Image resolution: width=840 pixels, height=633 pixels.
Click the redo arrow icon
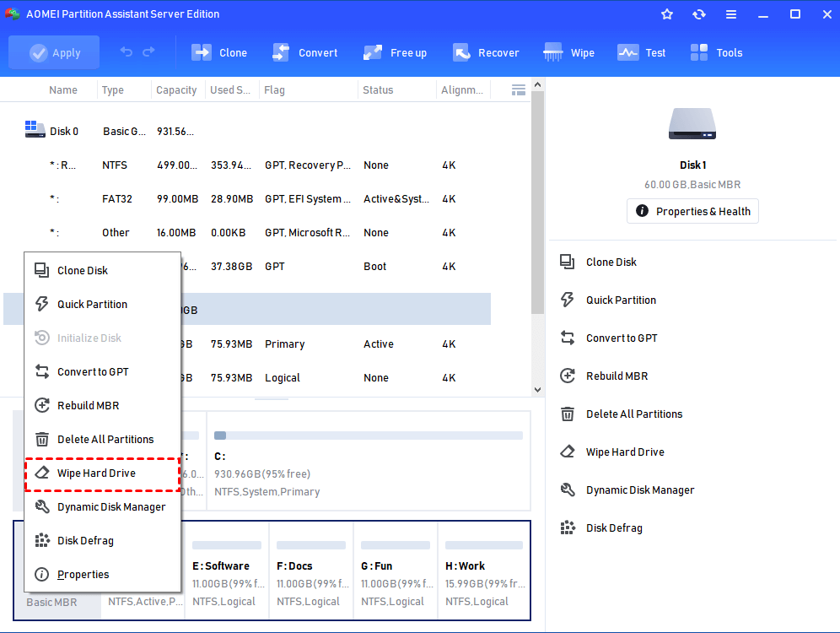pyautogui.click(x=149, y=52)
